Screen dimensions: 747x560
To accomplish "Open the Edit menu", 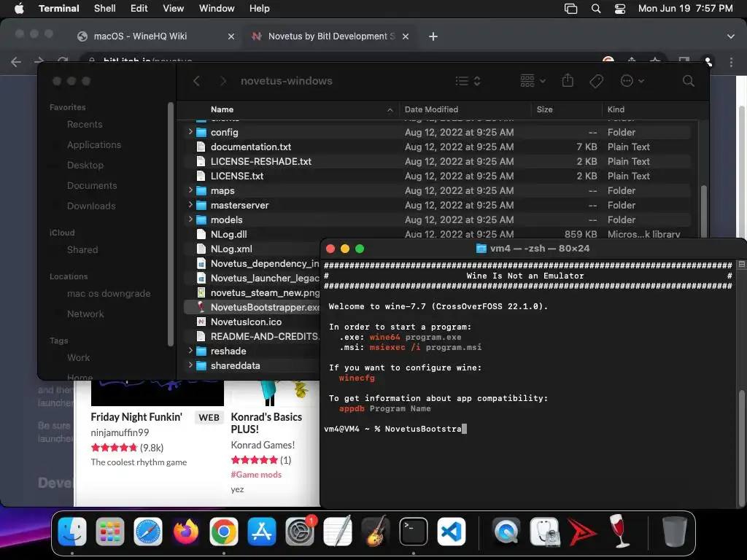I will tap(139, 9).
